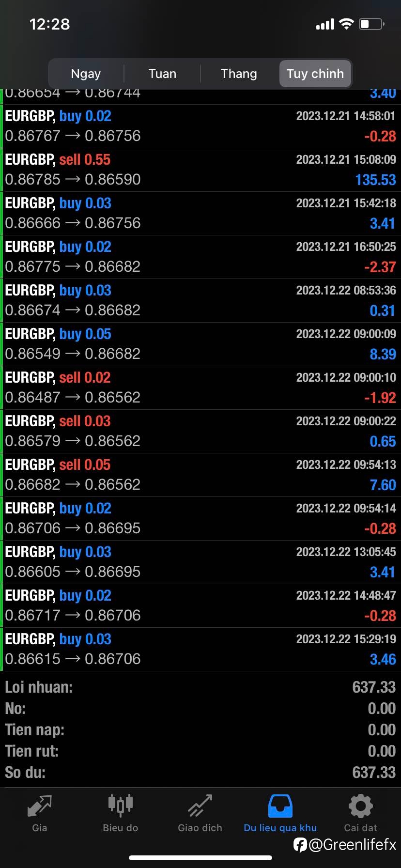Image resolution: width=401 pixels, height=868 pixels.
Task: Select the Tuy chinh custom tab
Action: pyautogui.click(x=315, y=74)
